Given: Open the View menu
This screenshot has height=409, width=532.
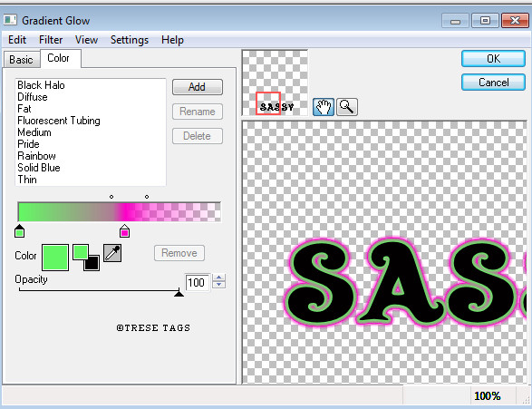Looking at the screenshot, I should pyautogui.click(x=86, y=40).
